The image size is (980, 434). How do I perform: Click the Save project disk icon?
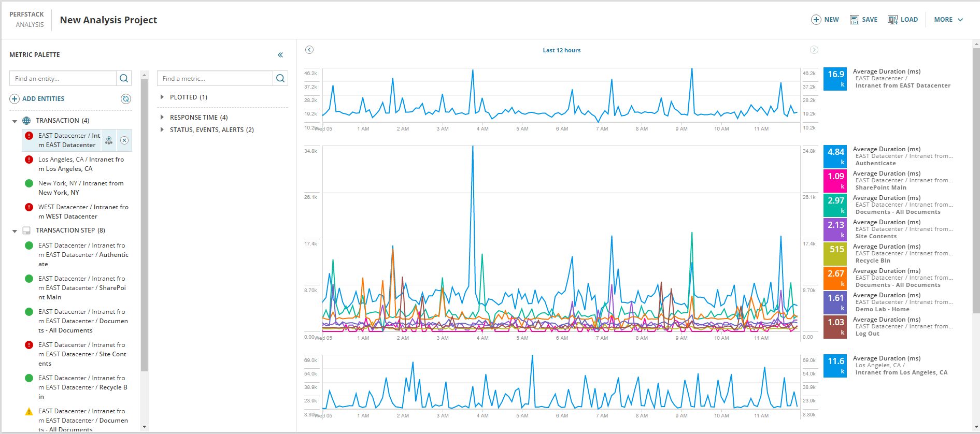[854, 20]
